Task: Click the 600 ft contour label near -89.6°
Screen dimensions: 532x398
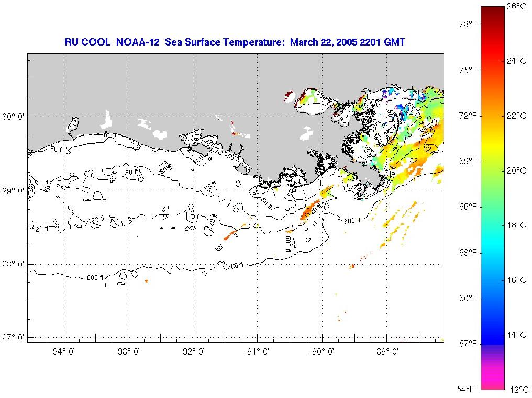Action: pyautogui.click(x=352, y=221)
